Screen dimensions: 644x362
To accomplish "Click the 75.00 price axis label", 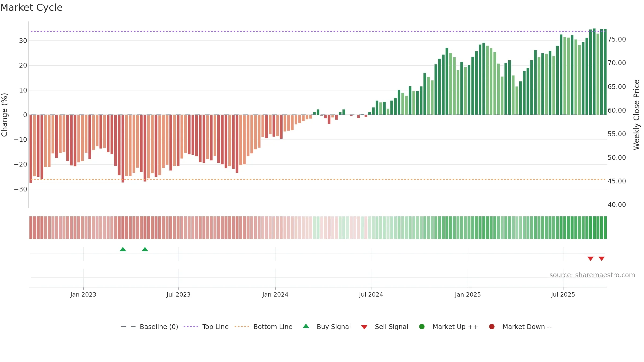I will 617,39.
